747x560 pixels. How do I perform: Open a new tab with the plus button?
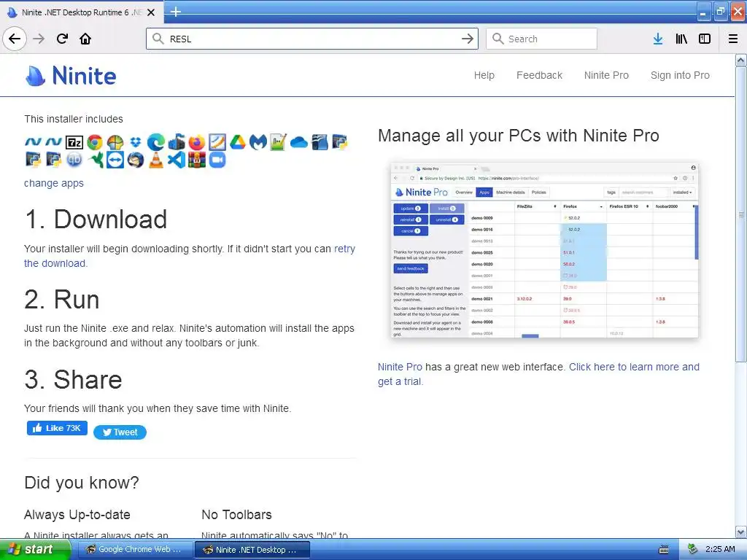176,12
